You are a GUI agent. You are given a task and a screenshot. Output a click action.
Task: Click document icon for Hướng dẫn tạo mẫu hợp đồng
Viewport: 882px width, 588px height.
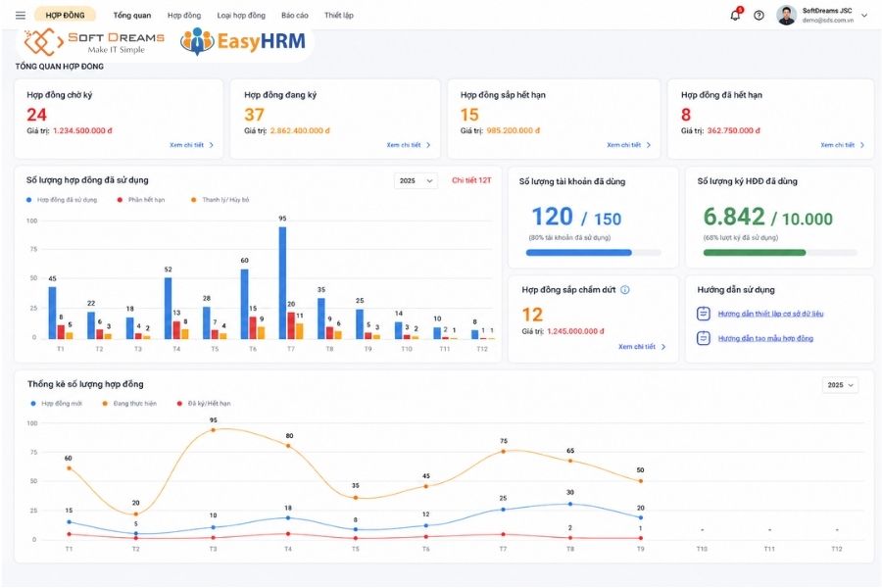pyautogui.click(x=703, y=338)
